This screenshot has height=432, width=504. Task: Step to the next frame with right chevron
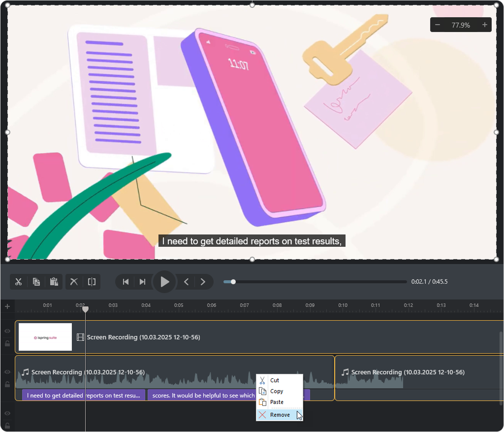click(x=203, y=282)
